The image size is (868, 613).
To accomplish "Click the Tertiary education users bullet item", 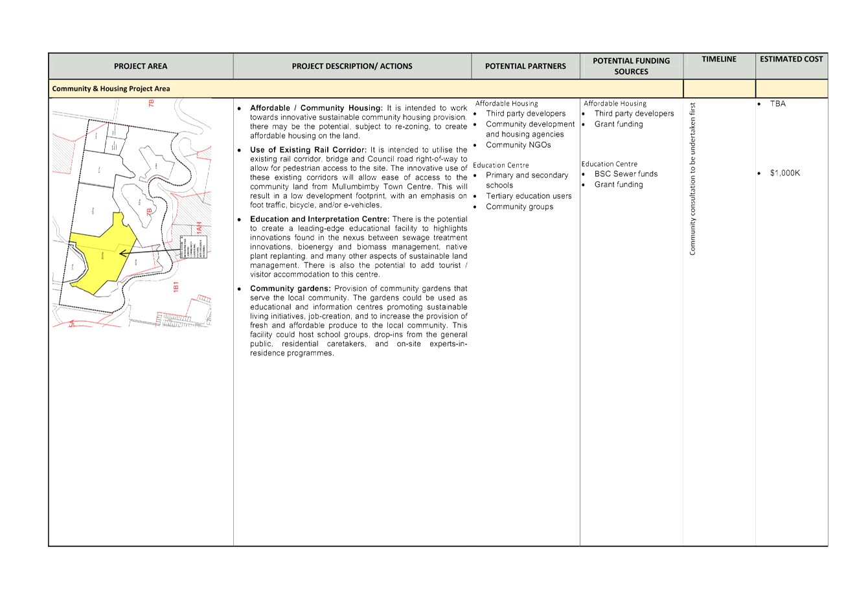I will [529, 196].
